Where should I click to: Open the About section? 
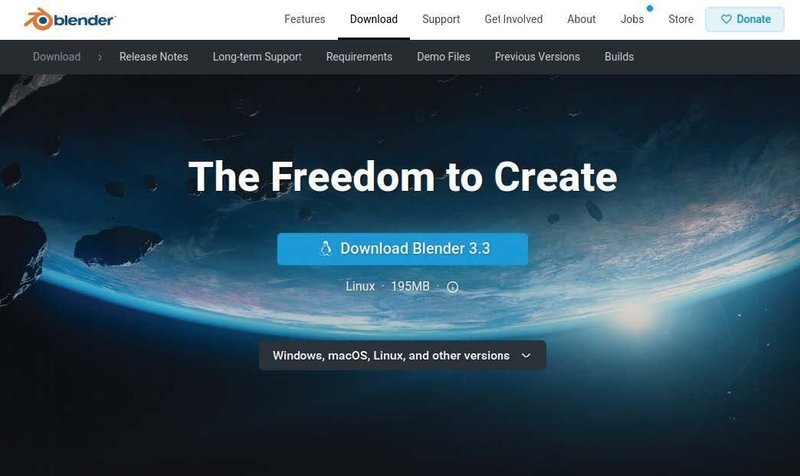point(581,19)
